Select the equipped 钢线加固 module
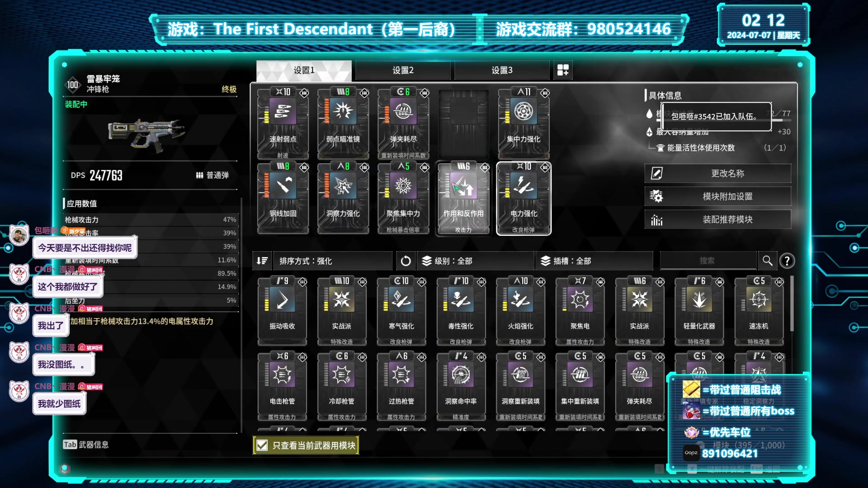 (283, 198)
